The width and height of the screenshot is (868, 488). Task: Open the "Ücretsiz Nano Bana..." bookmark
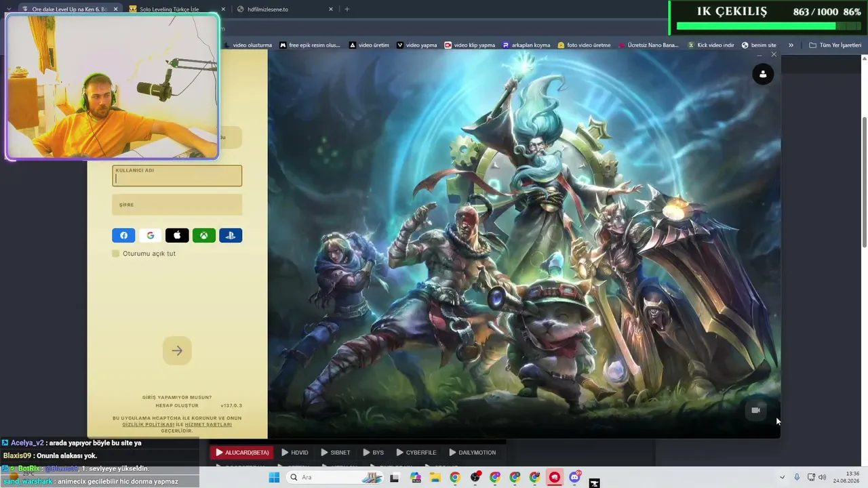pyautogui.click(x=648, y=45)
